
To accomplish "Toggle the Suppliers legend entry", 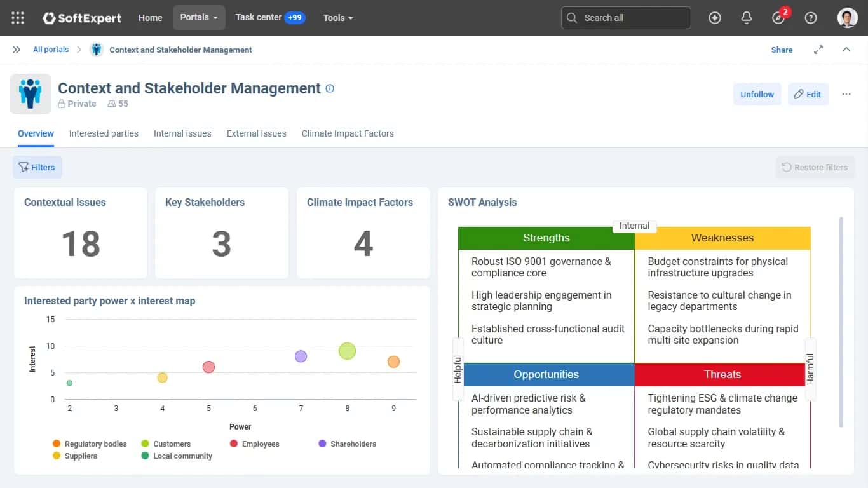I will (75, 456).
